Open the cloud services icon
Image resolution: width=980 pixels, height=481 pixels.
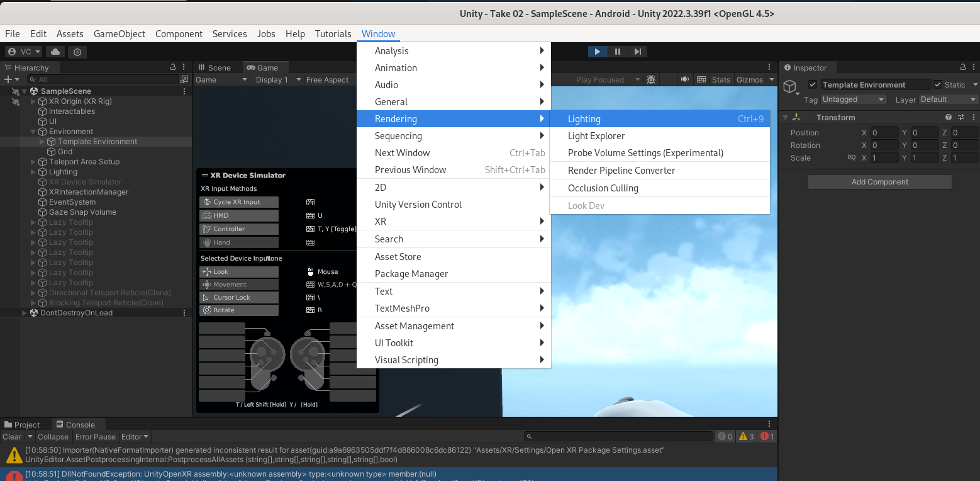coord(55,52)
